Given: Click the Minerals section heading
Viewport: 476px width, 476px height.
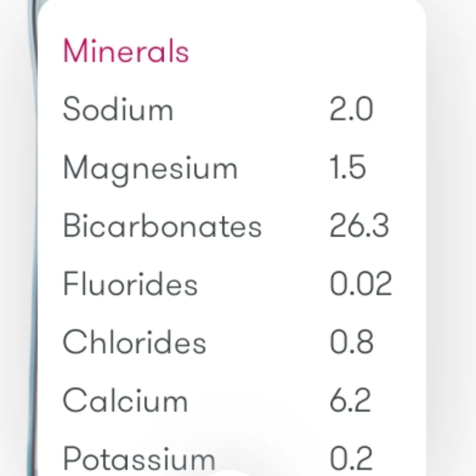Looking at the screenshot, I should [x=126, y=51].
